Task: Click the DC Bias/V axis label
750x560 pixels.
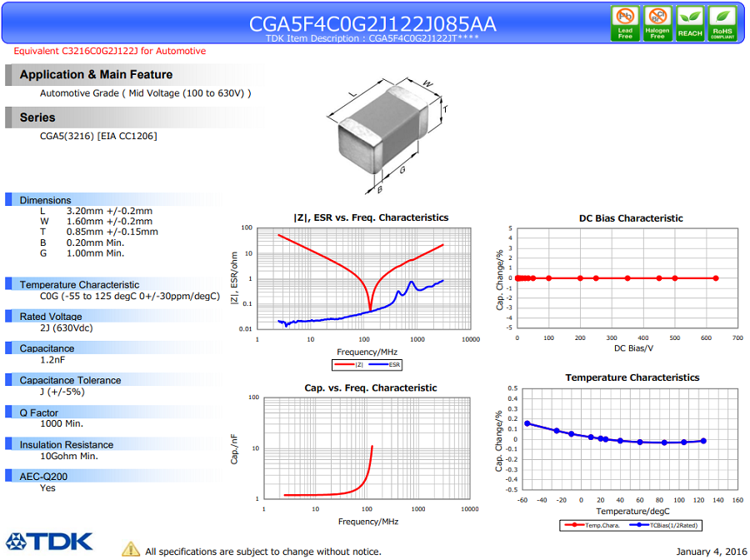Action: click(x=633, y=348)
